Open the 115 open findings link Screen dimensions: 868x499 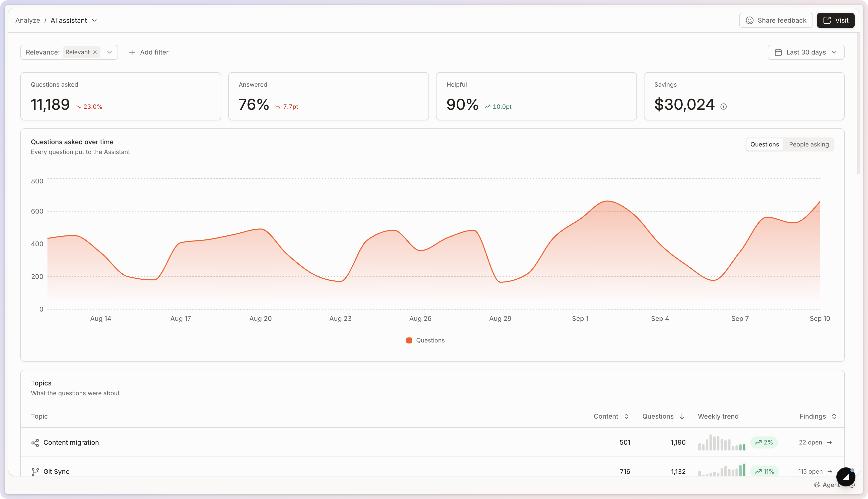tap(815, 472)
